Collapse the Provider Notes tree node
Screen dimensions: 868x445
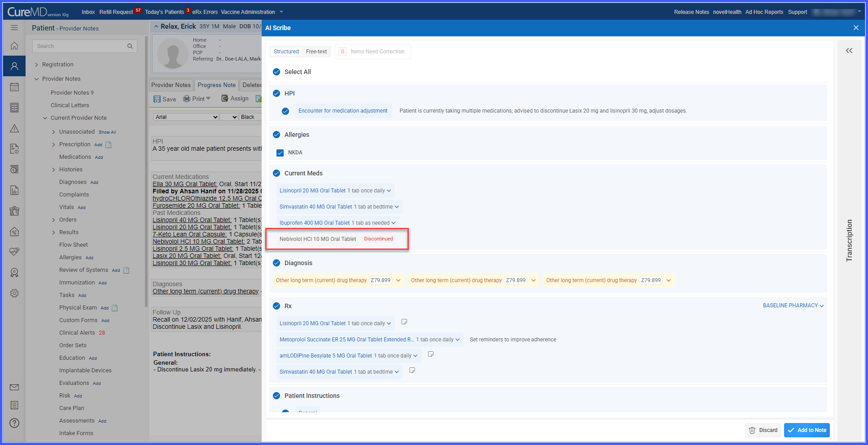point(36,79)
